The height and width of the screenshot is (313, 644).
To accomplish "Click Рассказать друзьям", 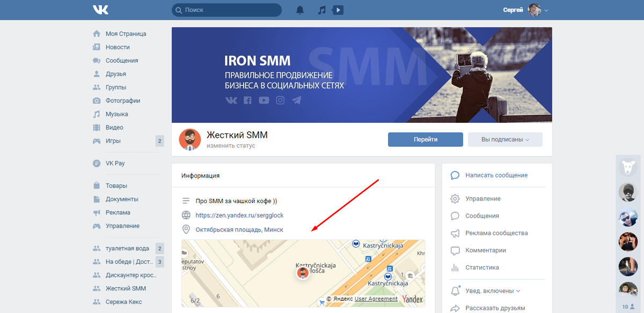I will (x=495, y=308).
